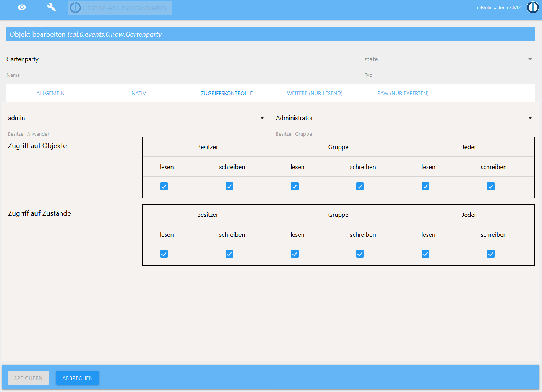Toggle Objekte Jeder lesen checkbox
This screenshot has height=392, width=542.
pos(425,186)
